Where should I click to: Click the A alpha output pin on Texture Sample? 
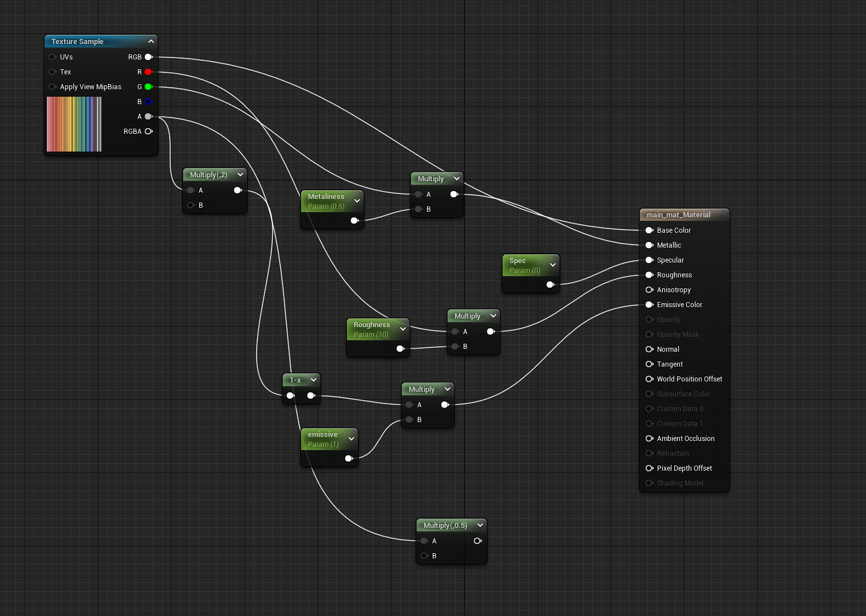coord(149,117)
